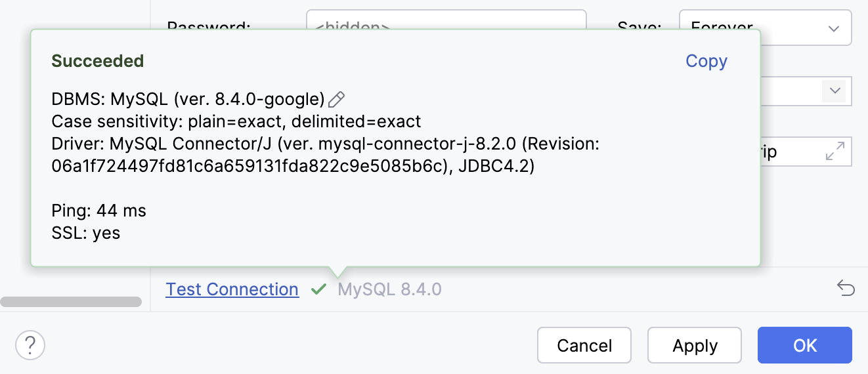This screenshot has width=868, height=374.
Task: Confirm with the OK button
Action: tap(804, 345)
